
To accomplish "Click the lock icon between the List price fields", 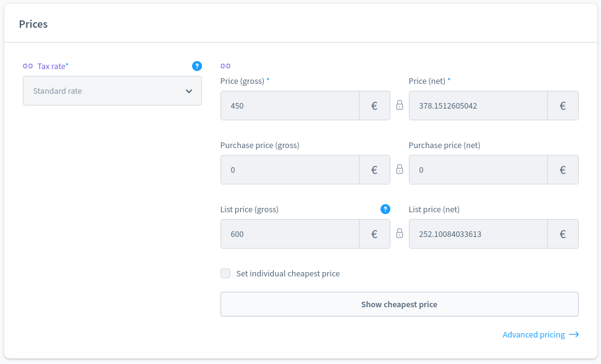I will click(400, 234).
